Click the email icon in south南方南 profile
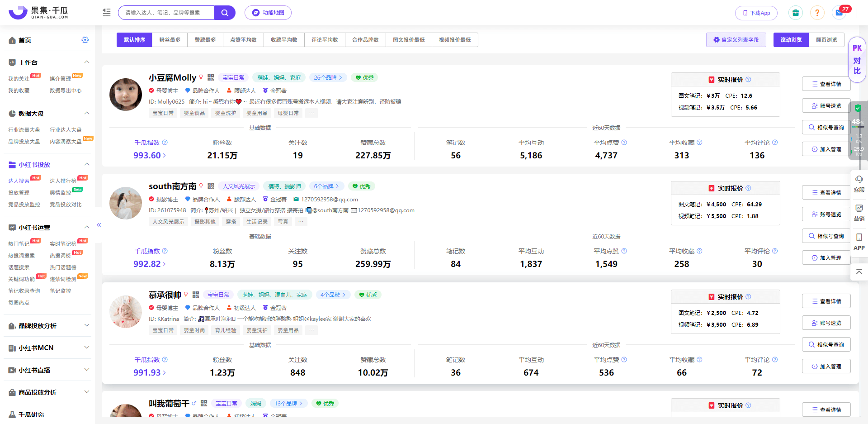Viewport: 868px width, 424px height. pyautogui.click(x=296, y=199)
